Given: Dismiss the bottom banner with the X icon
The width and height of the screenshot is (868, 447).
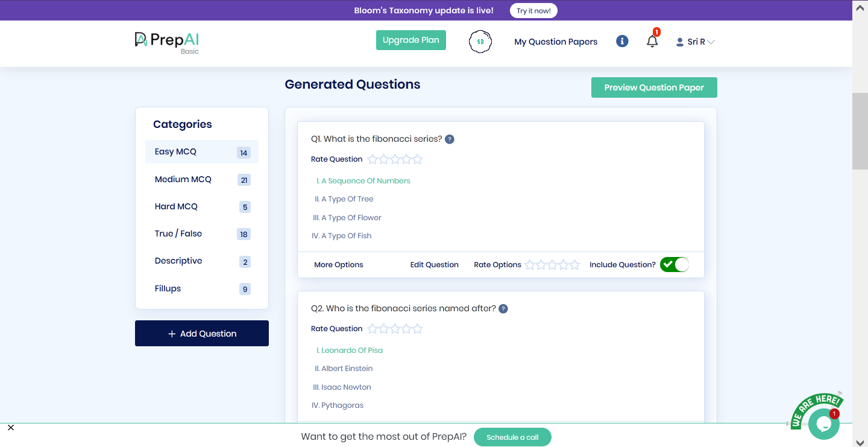Looking at the screenshot, I should (x=10, y=427).
